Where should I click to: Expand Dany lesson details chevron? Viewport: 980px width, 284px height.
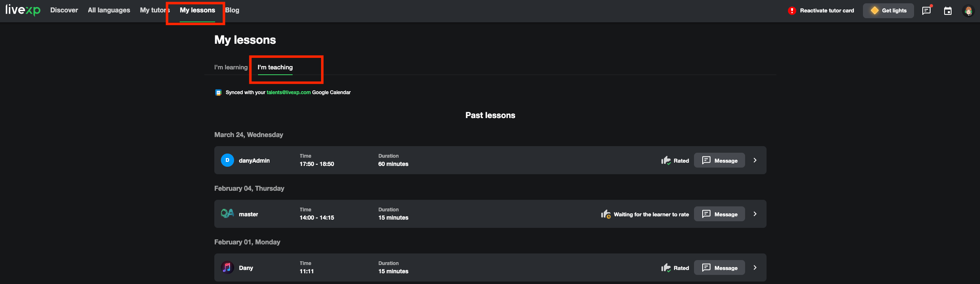tap(755, 267)
